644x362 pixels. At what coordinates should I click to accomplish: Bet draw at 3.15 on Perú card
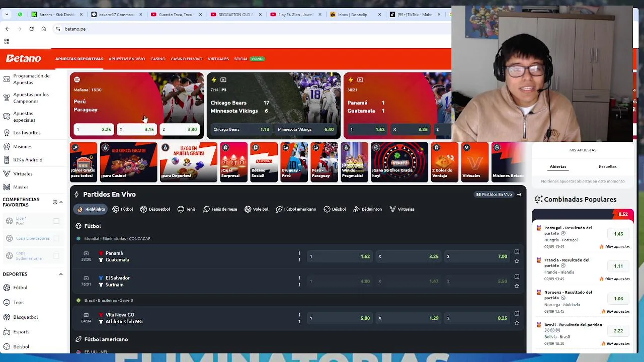137,130
